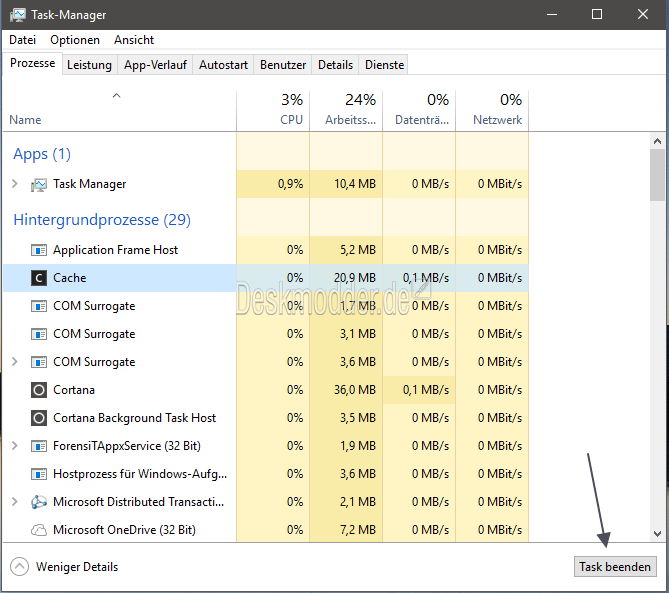Viewport: 669px width, 593px height.
Task: Switch to the Leistung tab
Action: click(x=90, y=65)
